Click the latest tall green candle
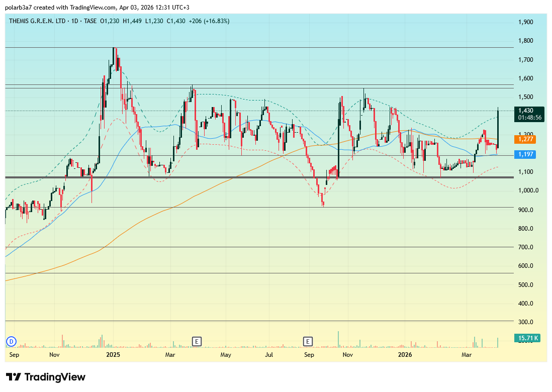The image size is (552, 392). [x=498, y=128]
